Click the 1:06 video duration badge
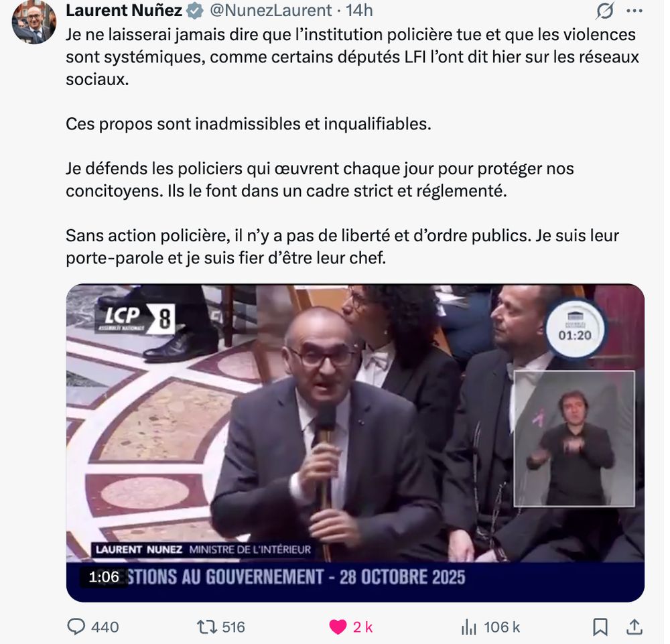Image resolution: width=670 pixels, height=644 pixels. [x=103, y=577]
